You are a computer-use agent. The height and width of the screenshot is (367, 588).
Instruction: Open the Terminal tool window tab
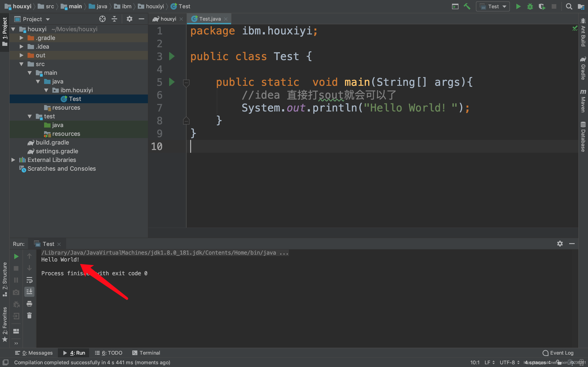point(146,353)
